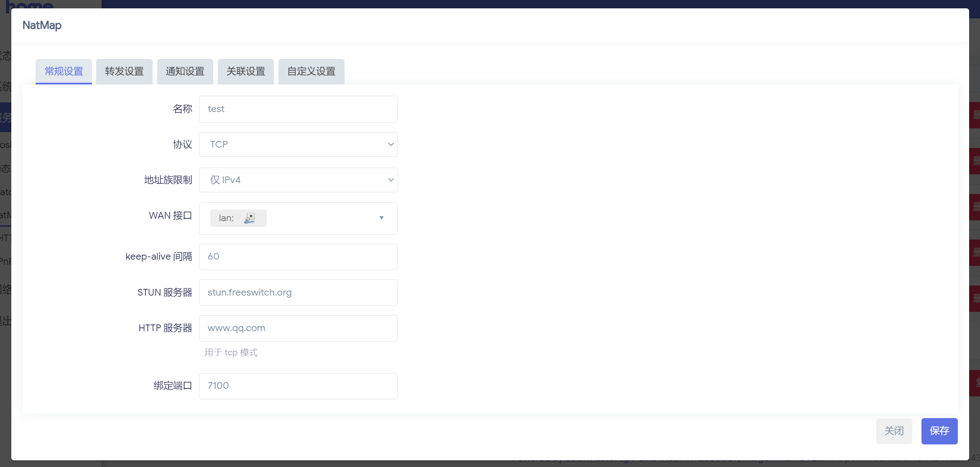Switch to the 转发设置 tab
Viewport: 980px width, 467px height.
pyautogui.click(x=124, y=71)
